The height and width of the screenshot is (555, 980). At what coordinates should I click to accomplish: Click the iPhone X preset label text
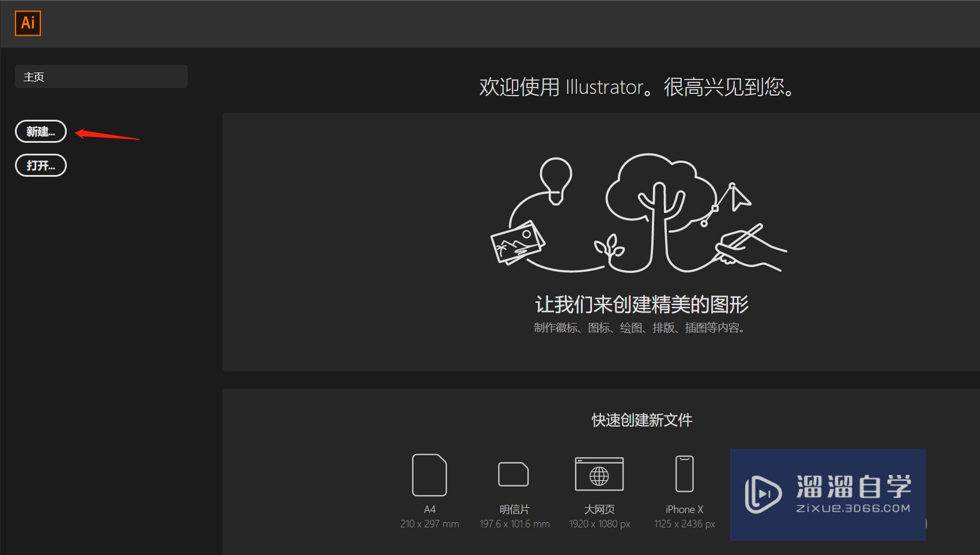[x=685, y=510]
